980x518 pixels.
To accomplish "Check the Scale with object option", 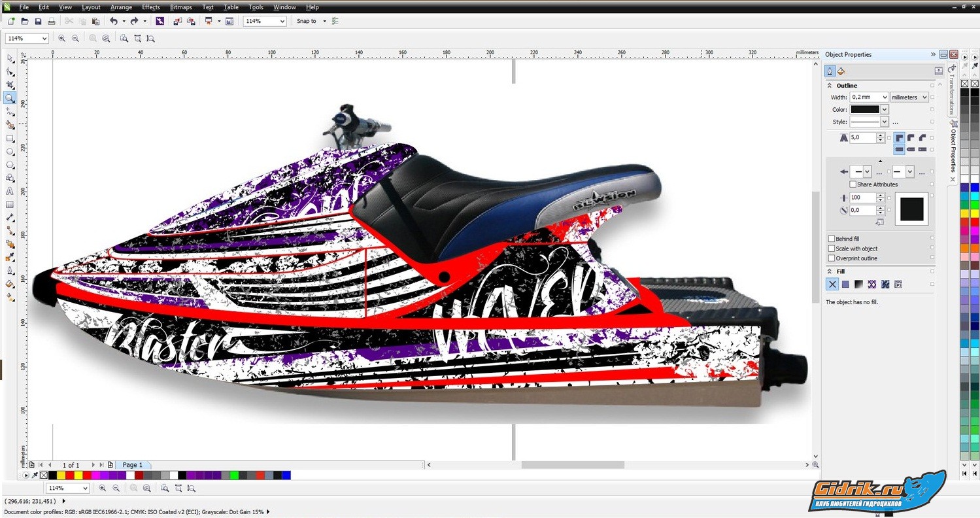I will click(832, 249).
